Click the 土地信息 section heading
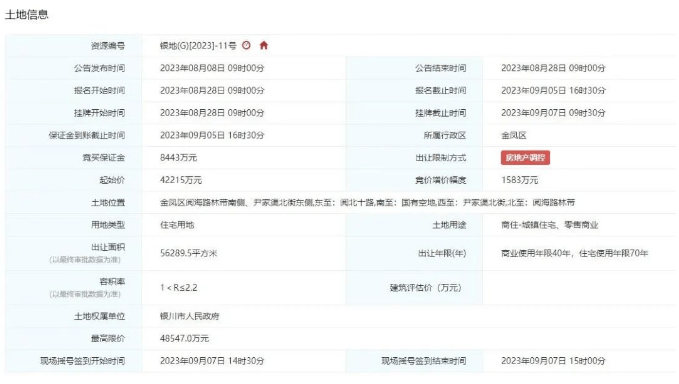The height and width of the screenshot is (384, 679). click(26, 15)
